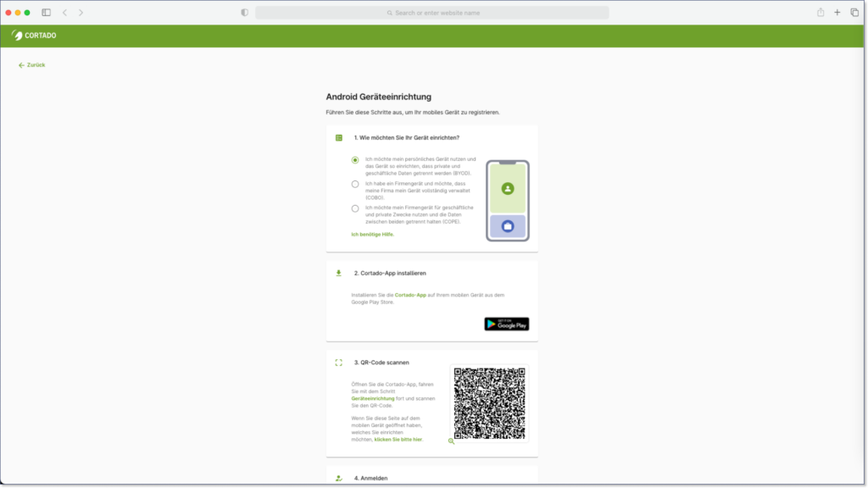Select the COPE company device option
The image size is (868, 488).
(355, 208)
